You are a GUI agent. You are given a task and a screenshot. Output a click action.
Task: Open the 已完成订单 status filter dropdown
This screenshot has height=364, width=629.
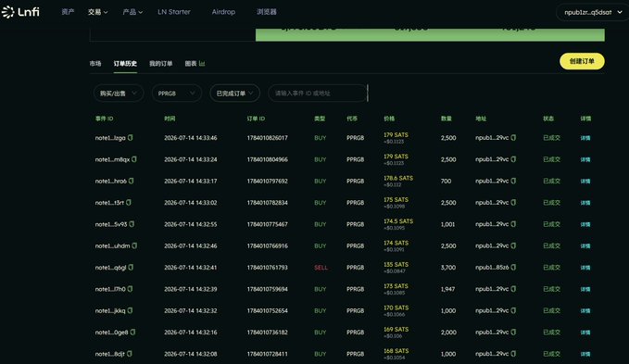click(x=234, y=94)
